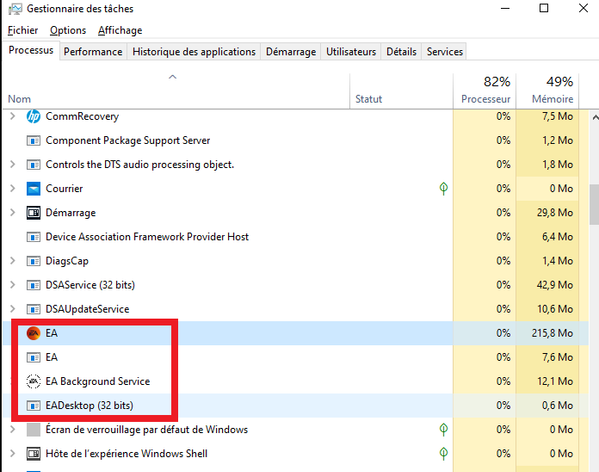This screenshot has width=599, height=472.
Task: Expand the DSAUpdateService group
Action: click(13, 309)
